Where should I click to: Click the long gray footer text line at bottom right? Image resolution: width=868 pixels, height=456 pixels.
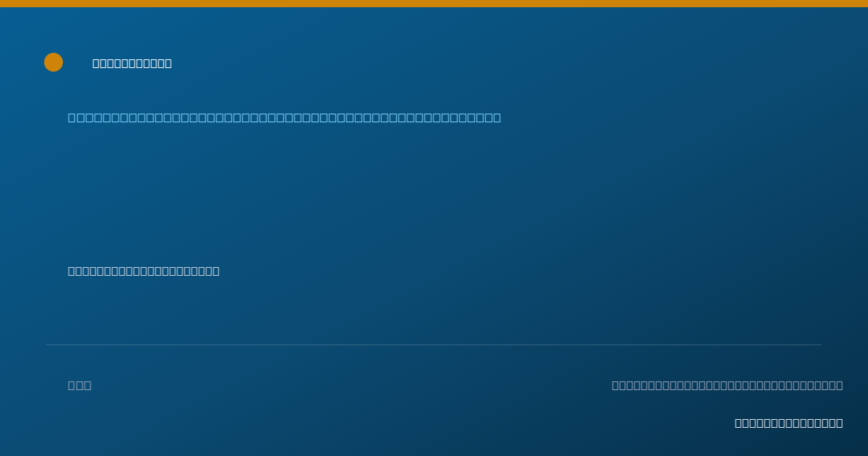(727, 386)
